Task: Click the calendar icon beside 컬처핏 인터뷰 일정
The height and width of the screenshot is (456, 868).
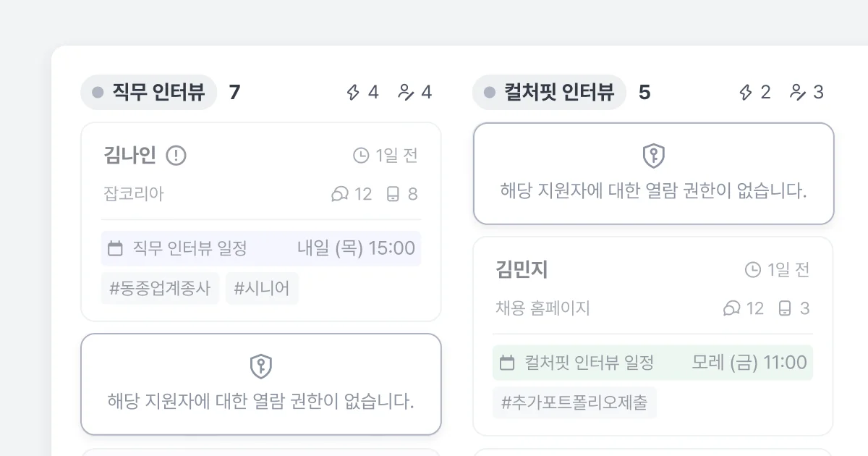Action: pos(506,363)
